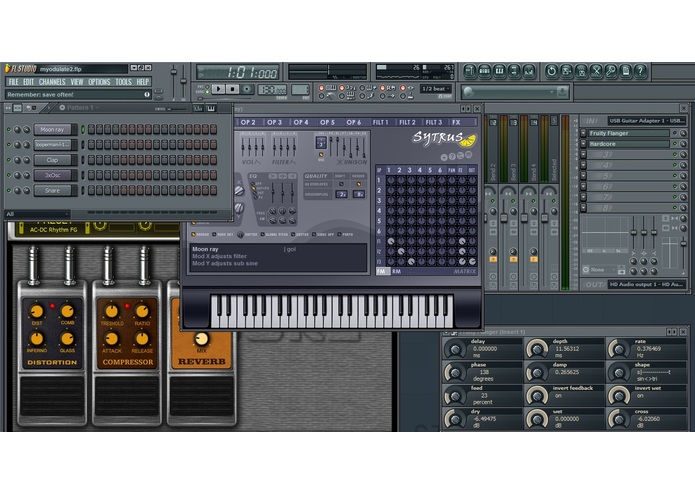Click the One-click audio recording scissors icon

[596, 71]
